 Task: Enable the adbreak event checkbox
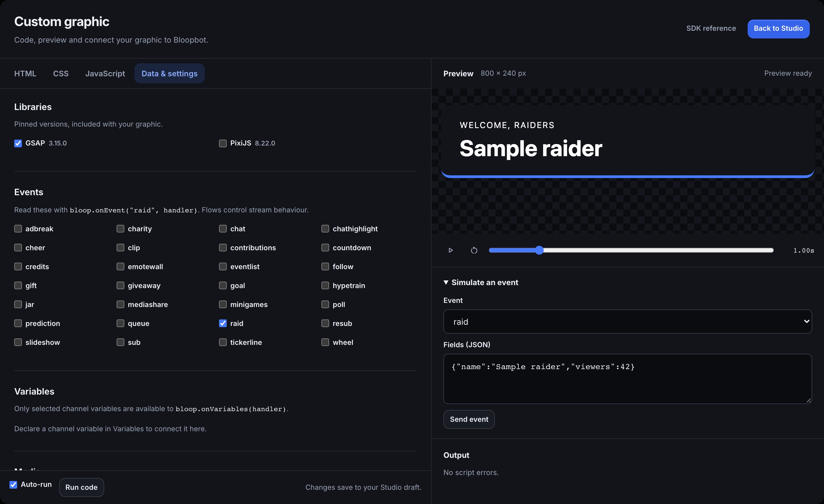tap(18, 229)
